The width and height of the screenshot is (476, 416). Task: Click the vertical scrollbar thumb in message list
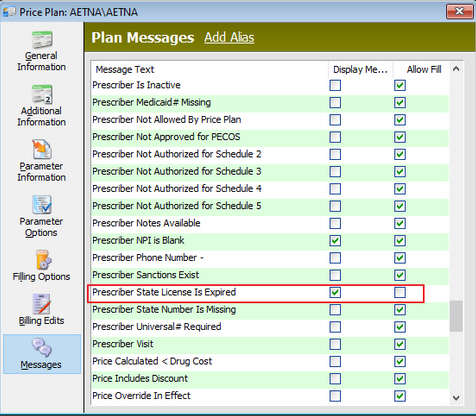456,316
